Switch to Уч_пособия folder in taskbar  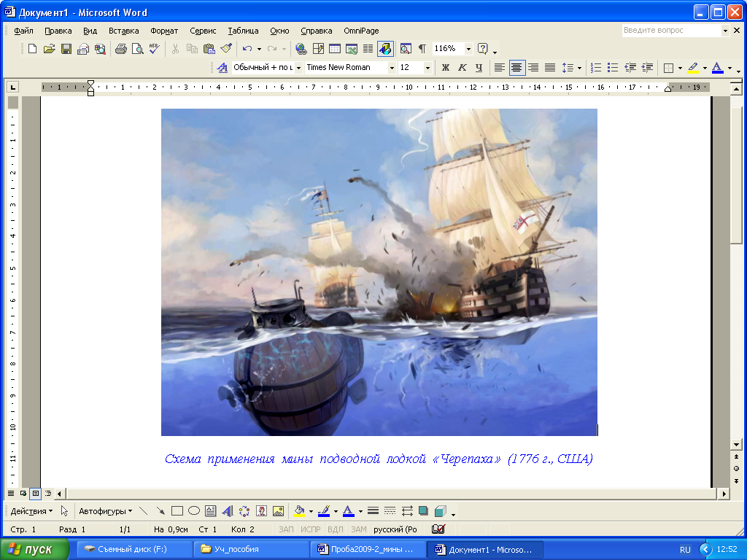click(251, 549)
